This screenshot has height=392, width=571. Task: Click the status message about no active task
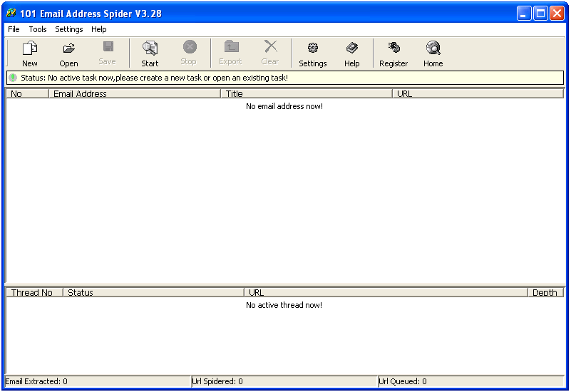[155, 78]
